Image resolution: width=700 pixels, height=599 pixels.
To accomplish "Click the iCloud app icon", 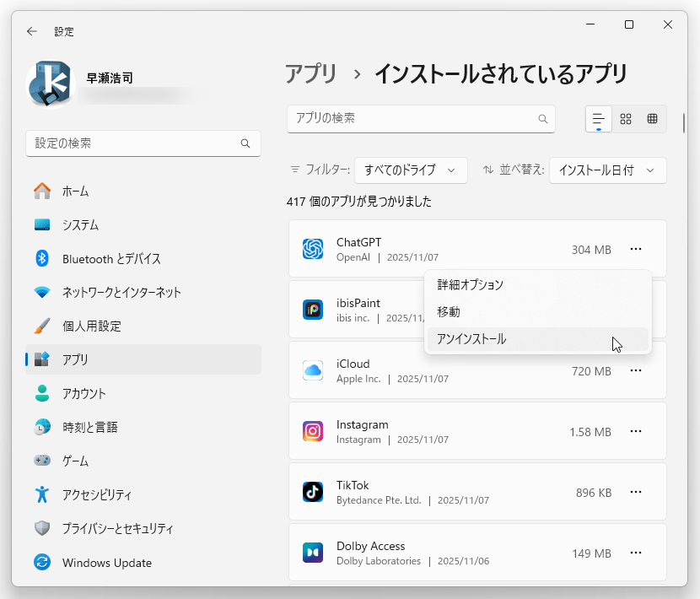I will point(313,371).
